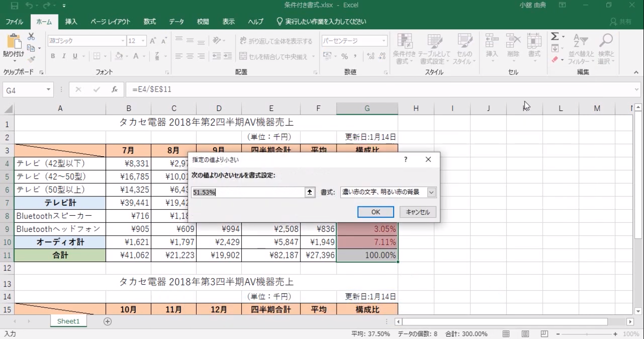Toggle Italic formatting
Screen dimensions: 644x339
point(64,56)
